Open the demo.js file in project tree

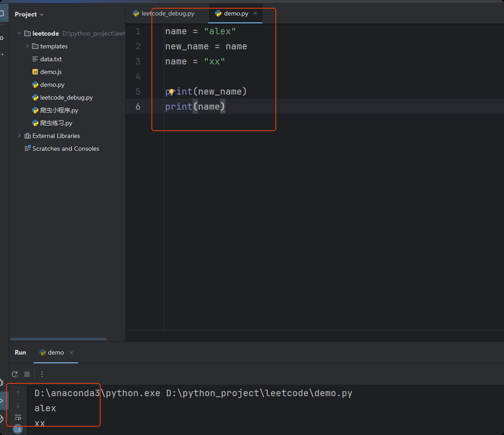point(50,72)
